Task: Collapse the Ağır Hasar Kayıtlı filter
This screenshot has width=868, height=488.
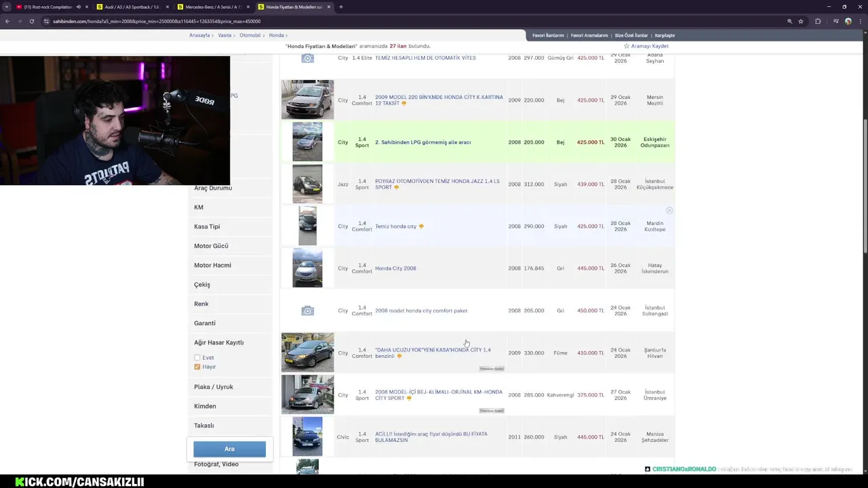Action: point(219,342)
